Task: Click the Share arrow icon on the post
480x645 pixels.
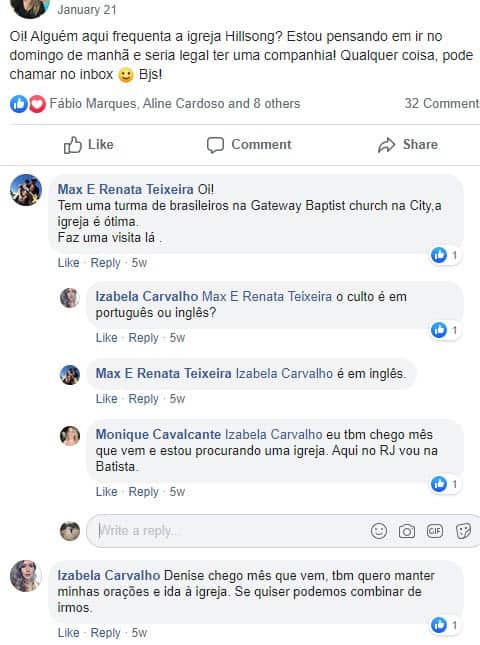Action: tap(386, 145)
